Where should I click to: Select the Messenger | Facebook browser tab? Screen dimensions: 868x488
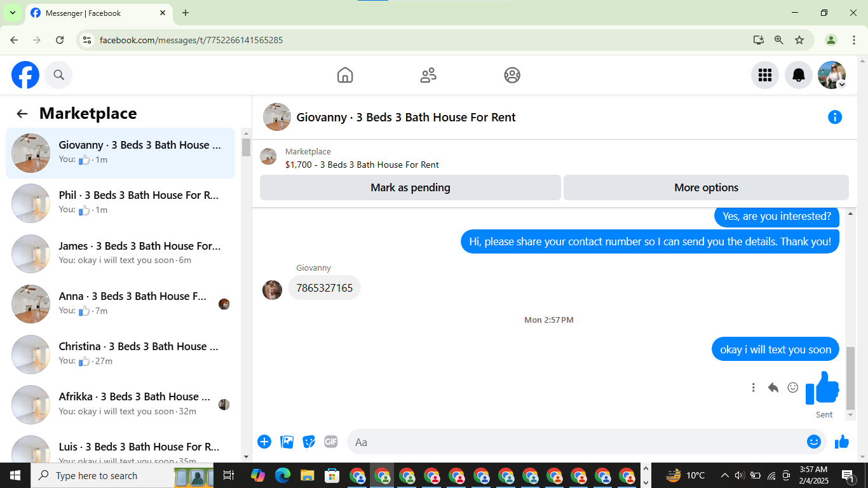98,13
